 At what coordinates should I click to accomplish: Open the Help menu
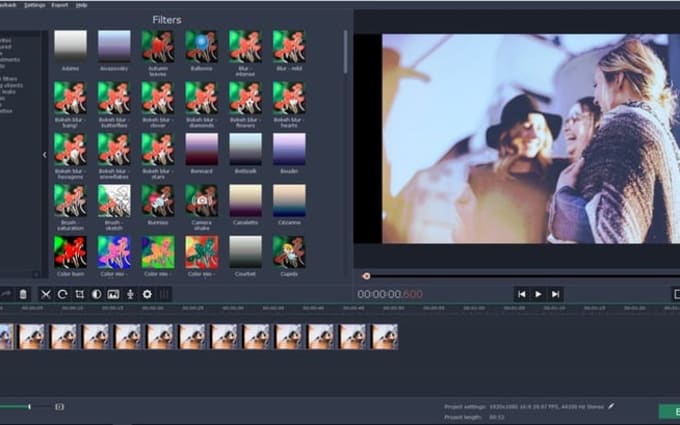pyautogui.click(x=82, y=5)
